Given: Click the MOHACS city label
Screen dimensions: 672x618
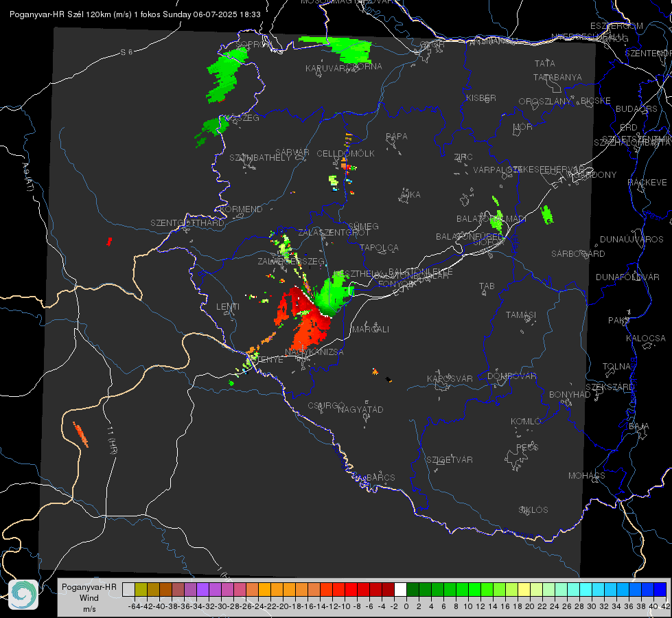Looking at the screenshot, I should click(587, 476).
